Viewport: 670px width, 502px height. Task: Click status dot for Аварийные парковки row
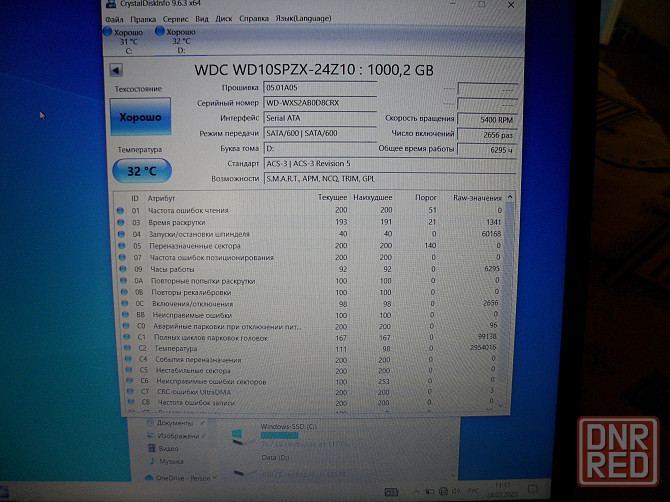[126, 326]
